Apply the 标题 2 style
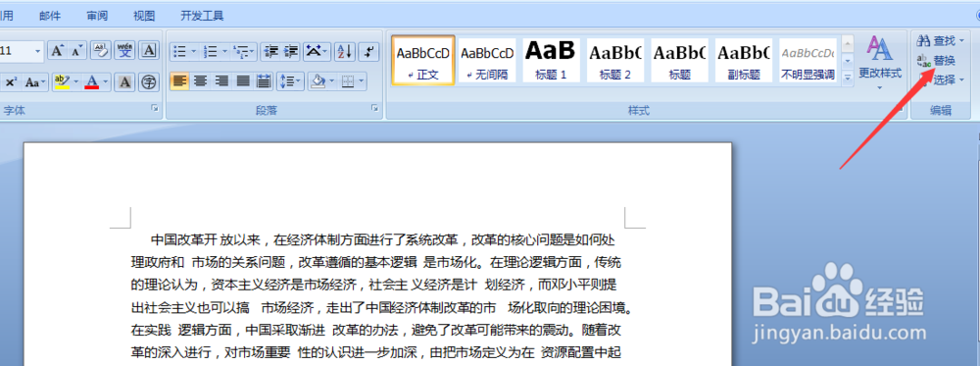Screen dimensions: 980x366 point(615,60)
